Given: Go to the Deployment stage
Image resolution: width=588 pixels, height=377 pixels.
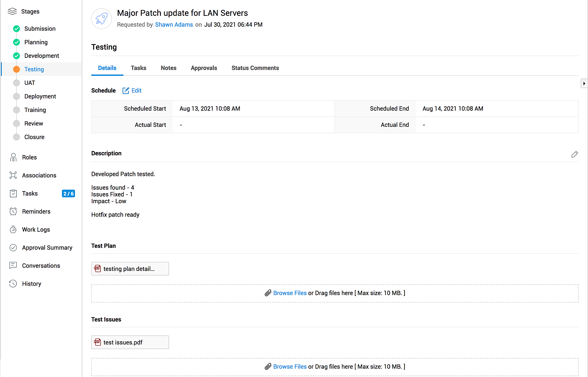Looking at the screenshot, I should 40,96.
